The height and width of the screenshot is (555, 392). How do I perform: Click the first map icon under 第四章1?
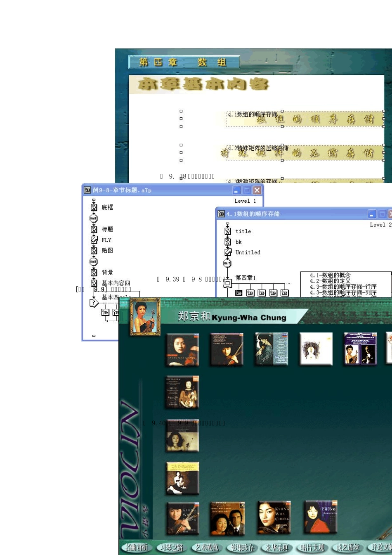(x=239, y=293)
